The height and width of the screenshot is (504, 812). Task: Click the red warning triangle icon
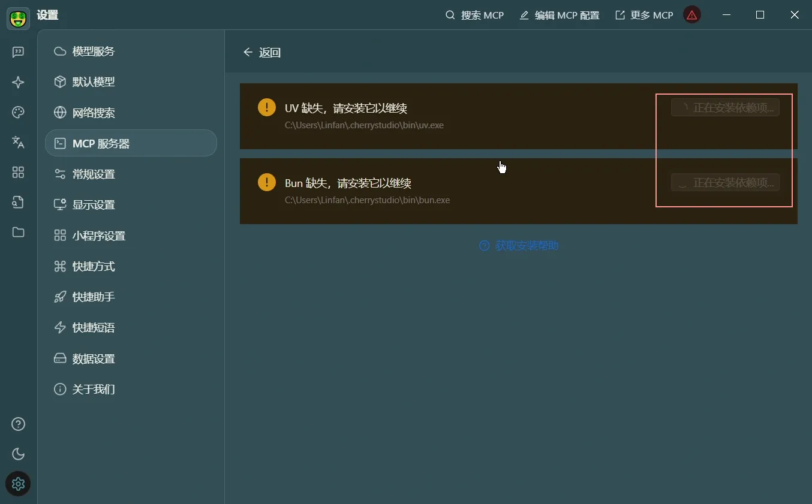pyautogui.click(x=692, y=15)
